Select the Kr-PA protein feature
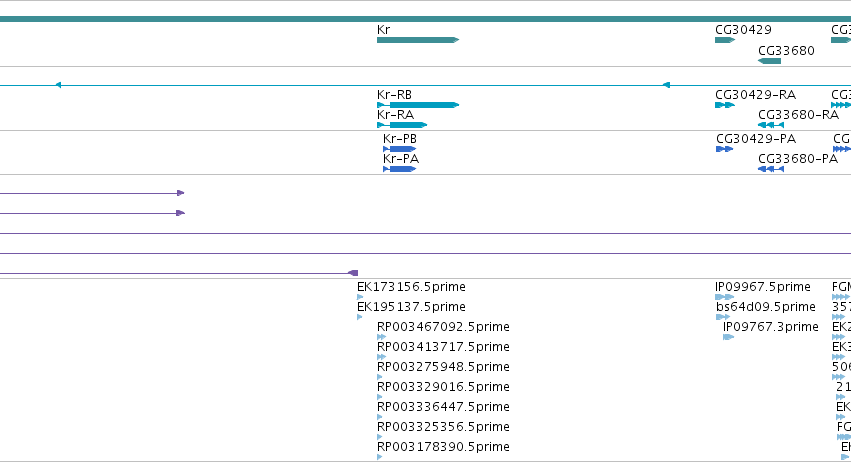Screen dimensions: 851x462 click(x=399, y=169)
